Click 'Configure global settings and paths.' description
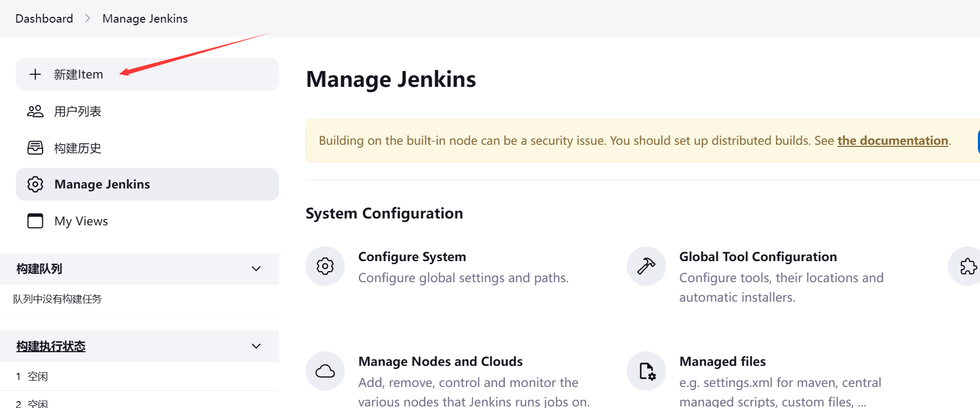Screen dimensions: 980x408 click(463, 278)
